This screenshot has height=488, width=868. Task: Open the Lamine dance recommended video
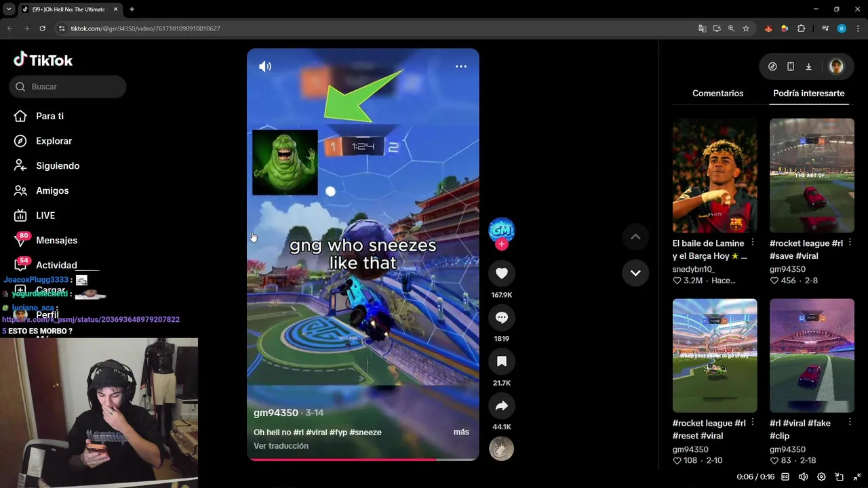click(x=715, y=176)
